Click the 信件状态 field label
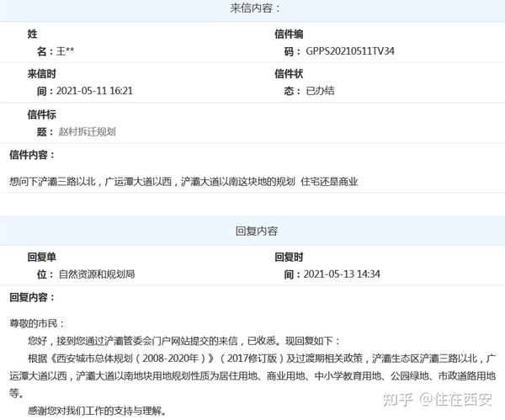Image resolution: width=505 pixels, height=420 pixels. [x=289, y=82]
